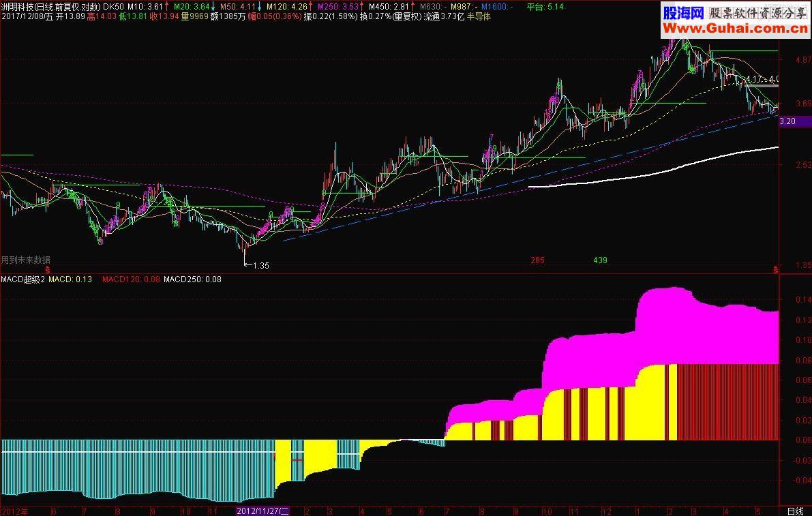The width and height of the screenshot is (812, 516).
Task: Click the 4.87 price axis label
Action: 804,60
